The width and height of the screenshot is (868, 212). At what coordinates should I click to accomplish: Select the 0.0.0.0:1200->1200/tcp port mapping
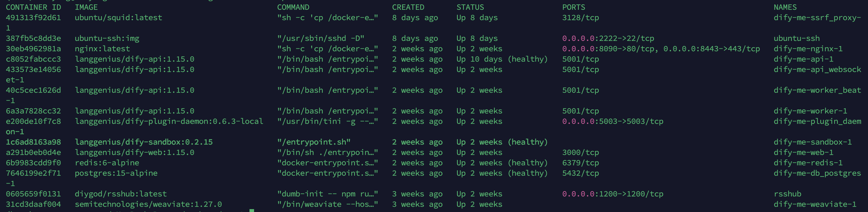pos(612,194)
